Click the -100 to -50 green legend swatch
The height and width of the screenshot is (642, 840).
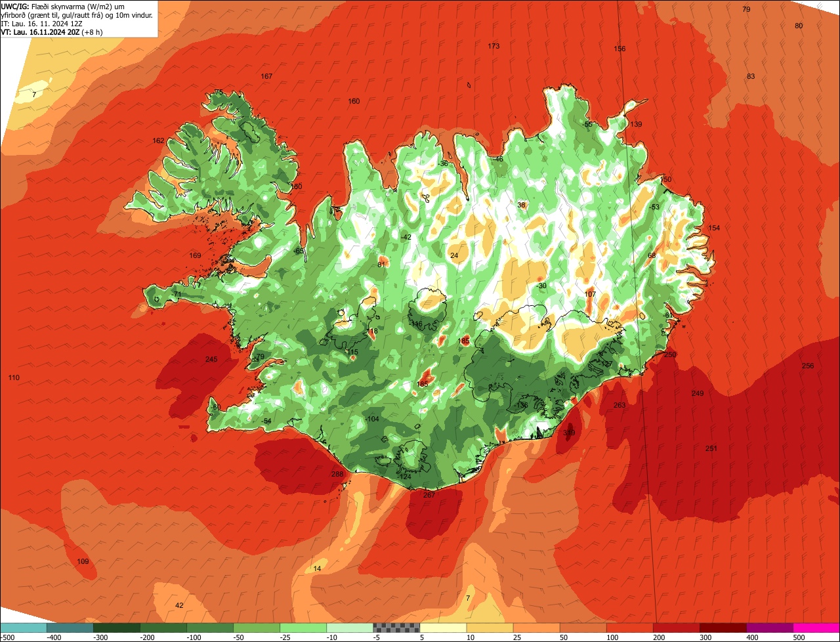point(210,628)
